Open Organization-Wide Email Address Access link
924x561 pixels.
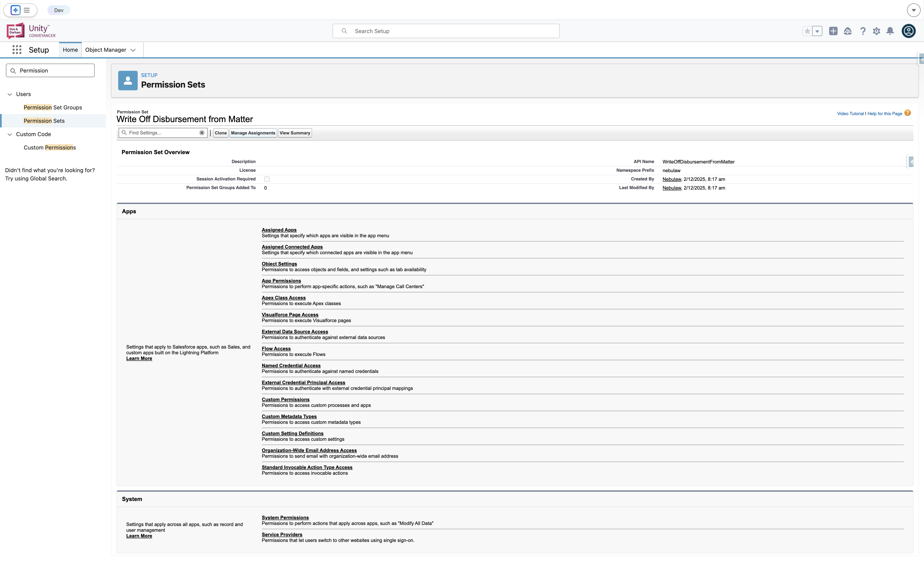[x=309, y=450]
